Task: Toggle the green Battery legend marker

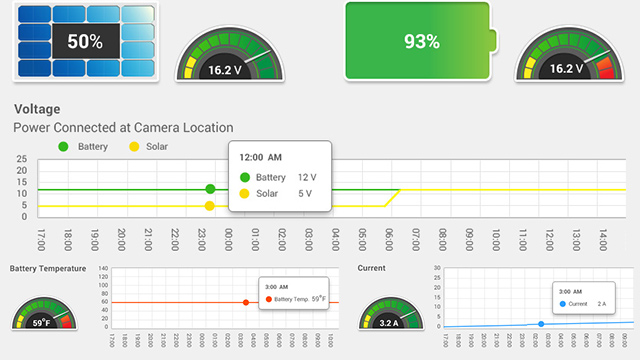Action: pos(63,147)
